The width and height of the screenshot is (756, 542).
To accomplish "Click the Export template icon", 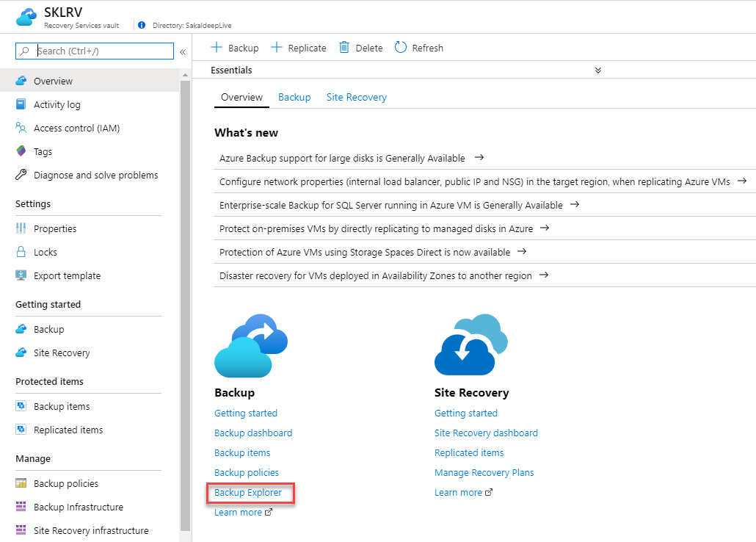I will click(21, 275).
